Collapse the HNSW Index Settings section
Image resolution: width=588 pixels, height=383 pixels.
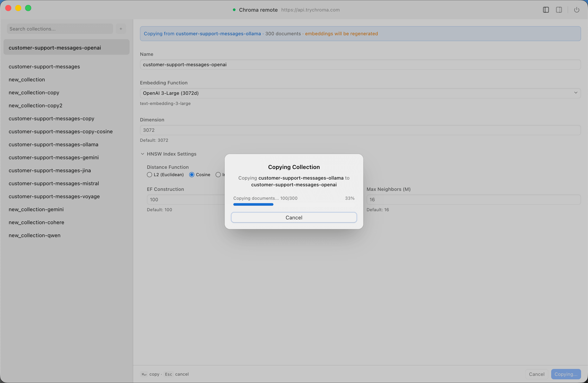(x=143, y=153)
